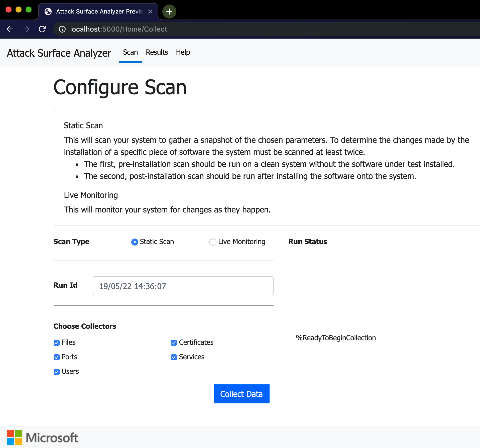Click the %ReadyToBeginCollection status text
This screenshot has width=480, height=448.
[336, 338]
